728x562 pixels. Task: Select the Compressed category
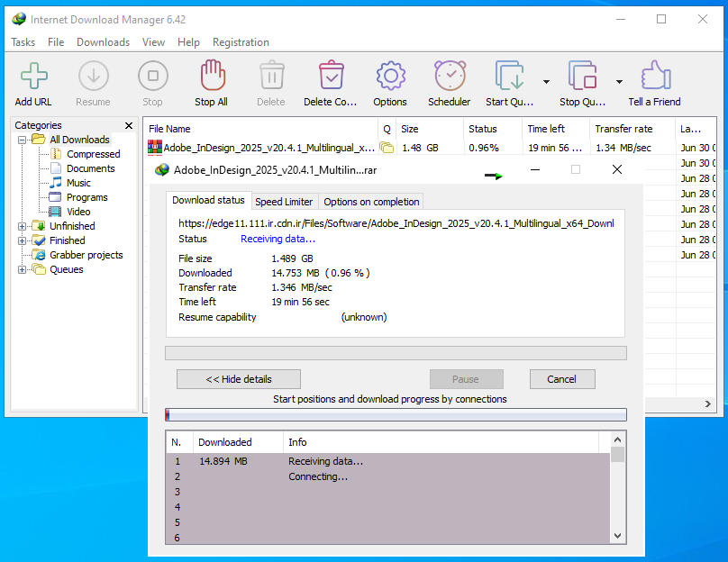(94, 154)
